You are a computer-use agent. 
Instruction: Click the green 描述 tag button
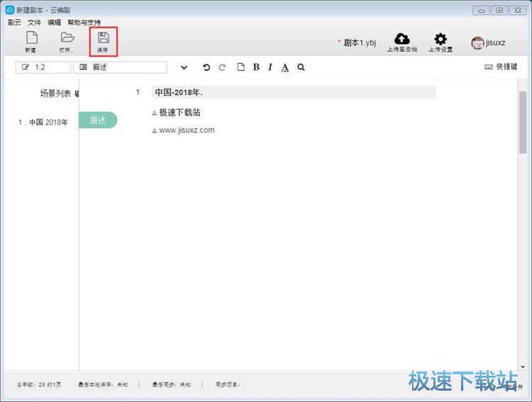tap(98, 120)
